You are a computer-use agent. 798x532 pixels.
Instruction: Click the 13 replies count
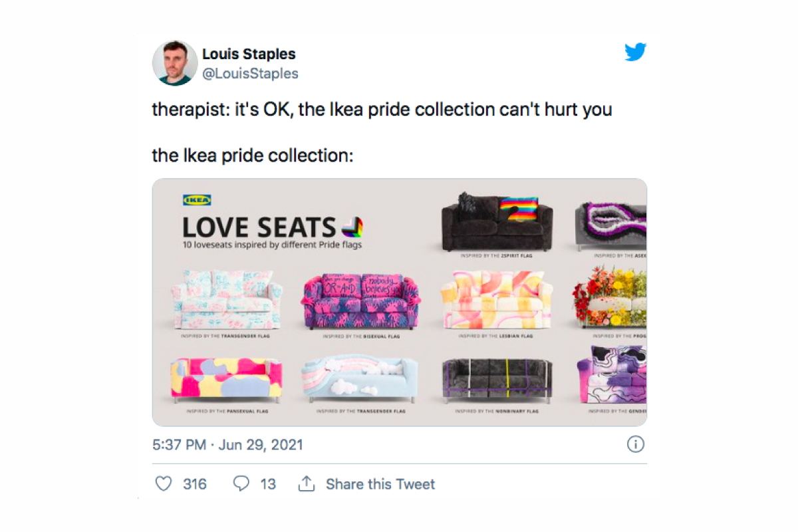[268, 483]
